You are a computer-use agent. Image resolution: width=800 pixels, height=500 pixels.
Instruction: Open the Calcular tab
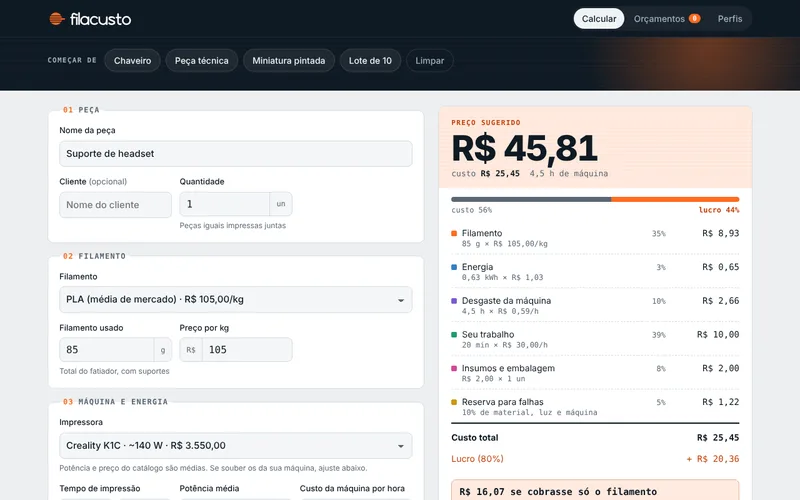click(x=599, y=18)
